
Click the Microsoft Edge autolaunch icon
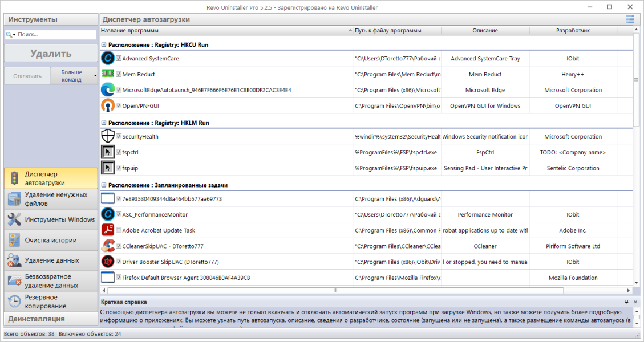click(108, 89)
